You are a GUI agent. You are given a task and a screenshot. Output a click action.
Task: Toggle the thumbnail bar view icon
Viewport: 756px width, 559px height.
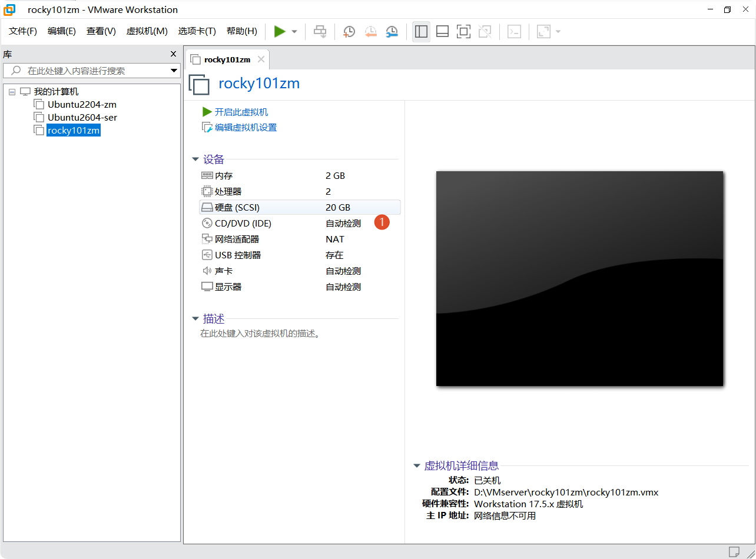[x=442, y=31]
